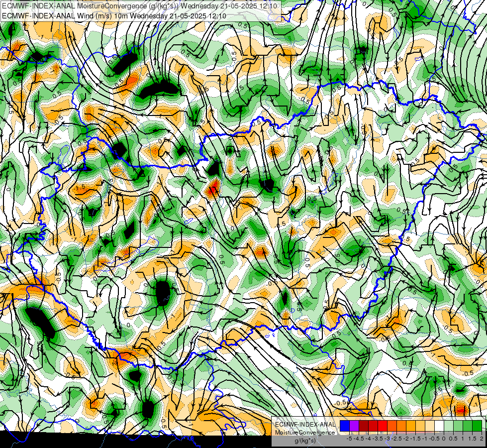The image size is (487, 448).
Task: Choose the palest green 0.5 to 1 swatch
Action: point(449,426)
